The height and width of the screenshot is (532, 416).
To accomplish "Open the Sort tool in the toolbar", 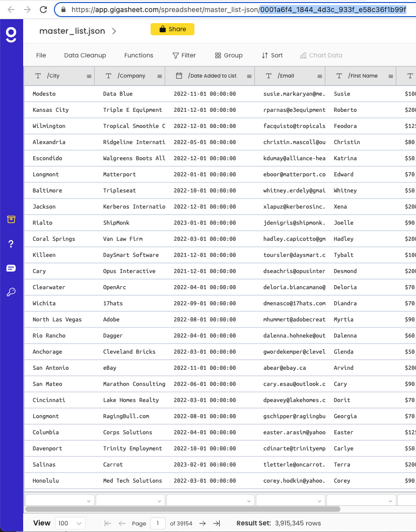I will pos(272,55).
